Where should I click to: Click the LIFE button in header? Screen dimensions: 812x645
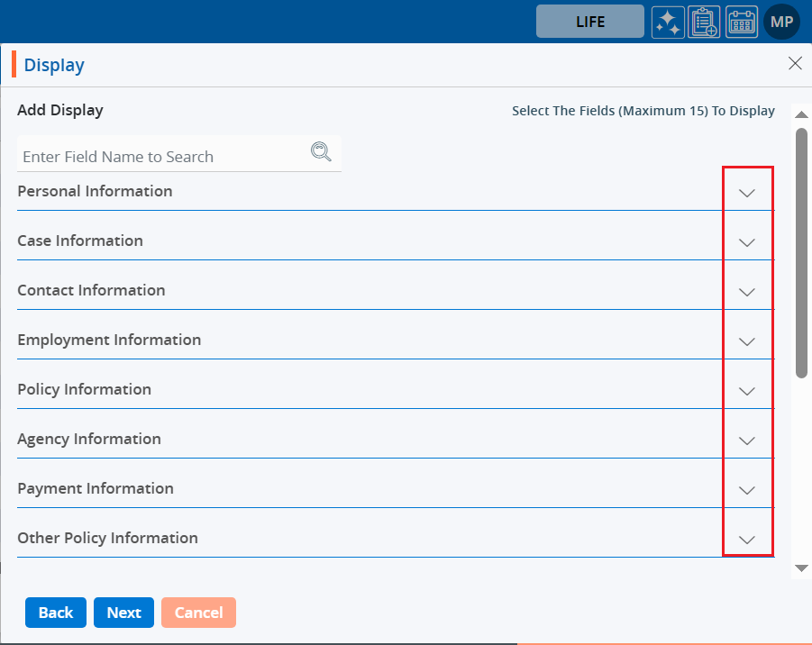tap(590, 22)
